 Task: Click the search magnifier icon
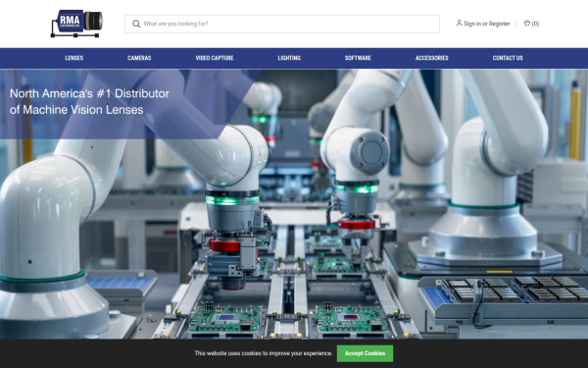tap(136, 24)
